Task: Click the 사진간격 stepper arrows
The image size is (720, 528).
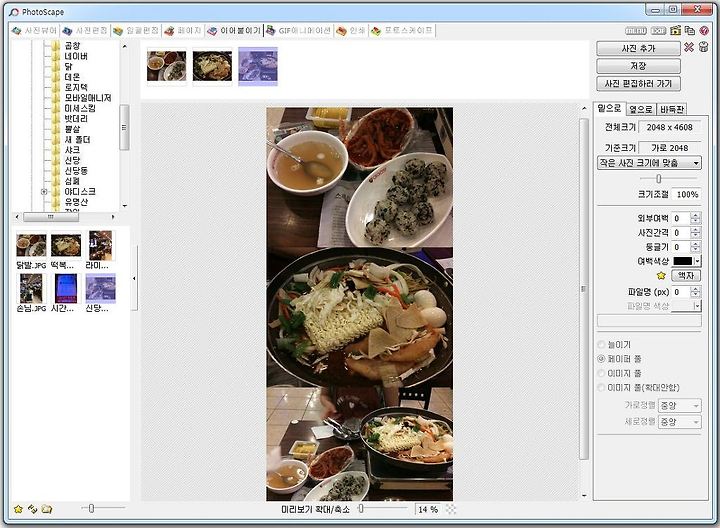Action: [696, 233]
